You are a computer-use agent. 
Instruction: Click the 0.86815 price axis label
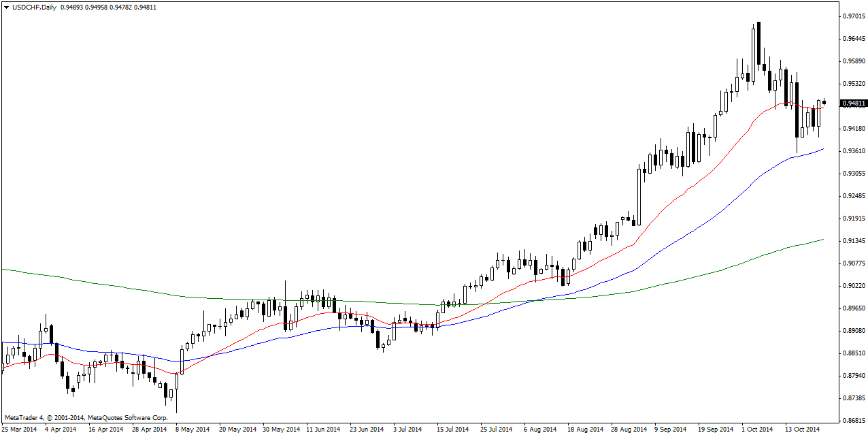[x=854, y=421]
